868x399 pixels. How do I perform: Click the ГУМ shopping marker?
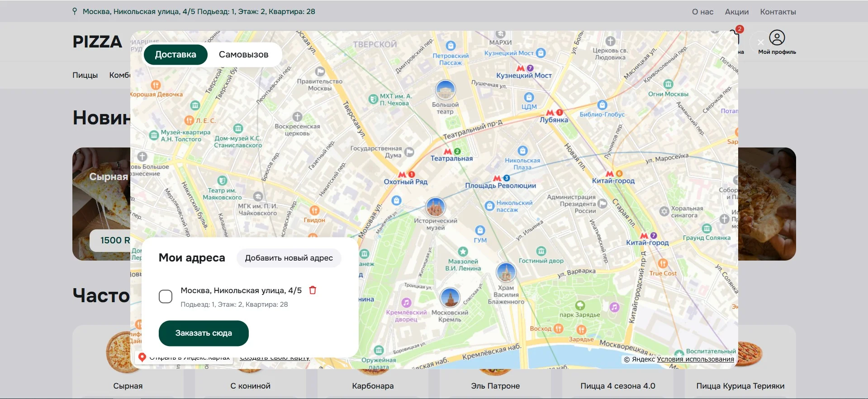[x=480, y=230]
